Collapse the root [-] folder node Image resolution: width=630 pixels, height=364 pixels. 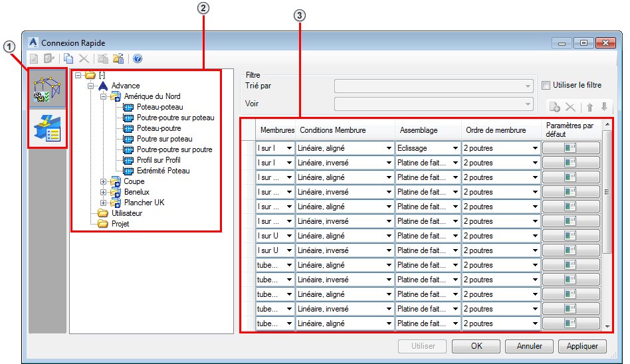tap(78, 75)
